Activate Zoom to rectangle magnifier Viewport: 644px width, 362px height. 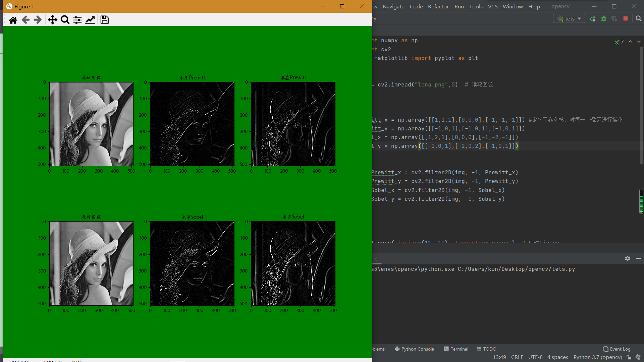tap(65, 20)
